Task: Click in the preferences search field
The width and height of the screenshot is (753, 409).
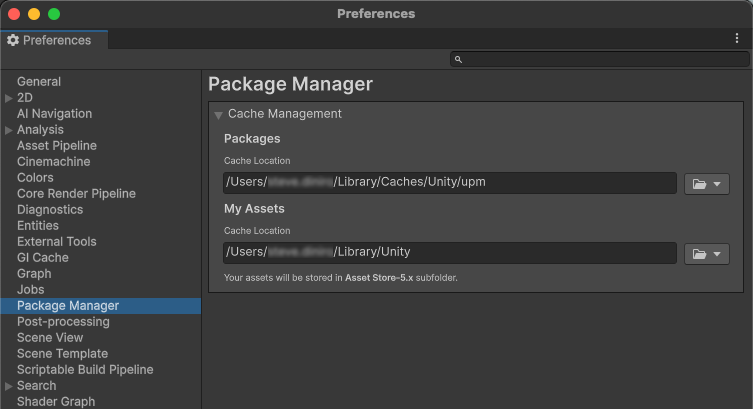Action: coord(600,60)
